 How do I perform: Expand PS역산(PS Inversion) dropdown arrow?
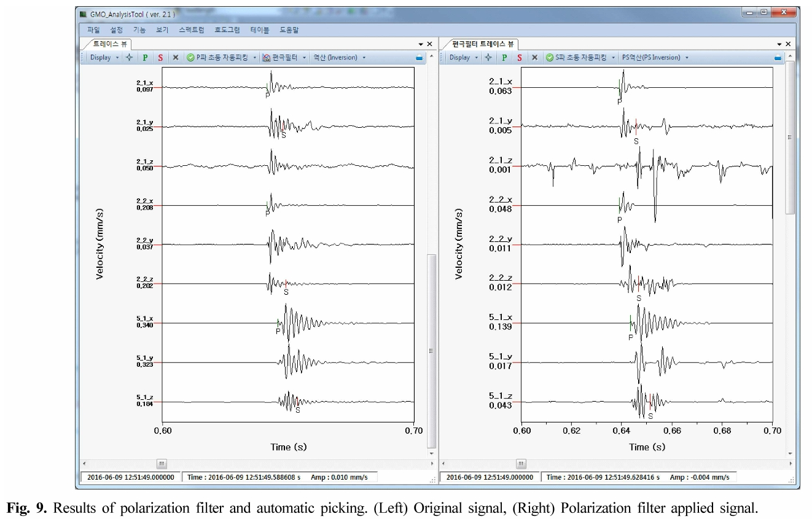tap(687, 57)
